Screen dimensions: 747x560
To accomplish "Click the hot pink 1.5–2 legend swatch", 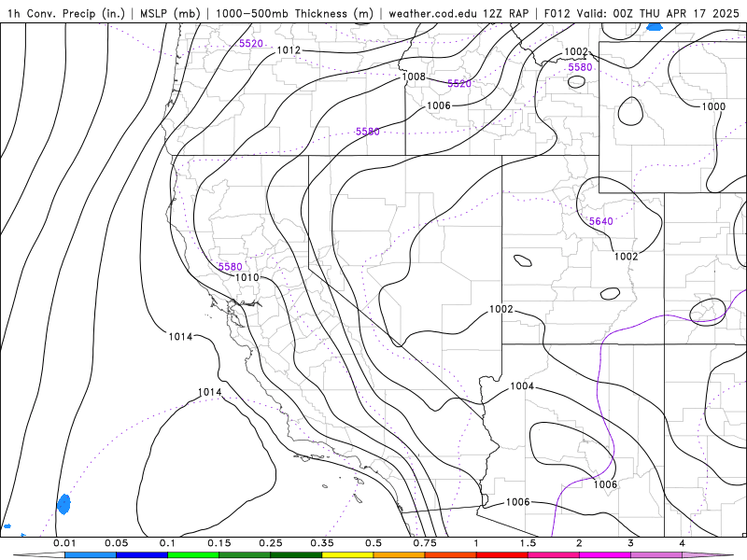I will [554, 555].
